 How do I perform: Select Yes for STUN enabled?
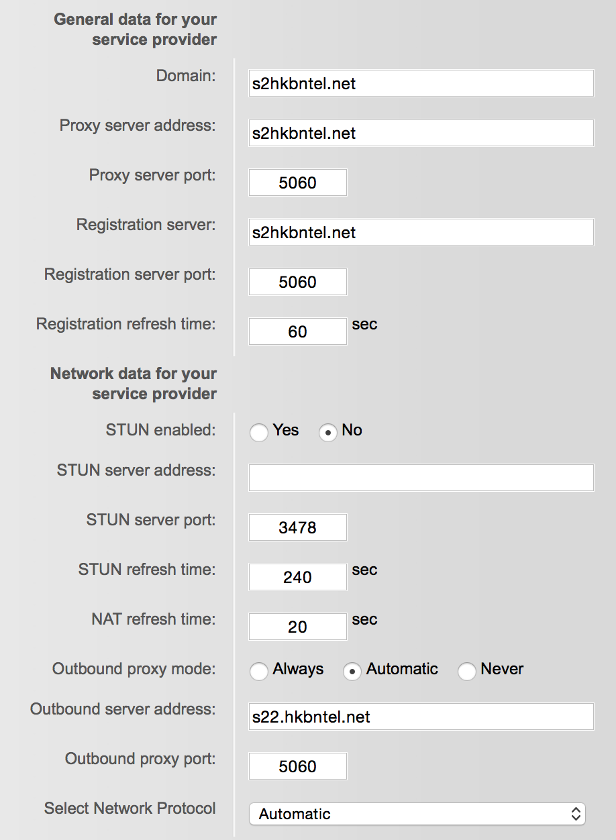[x=259, y=433]
